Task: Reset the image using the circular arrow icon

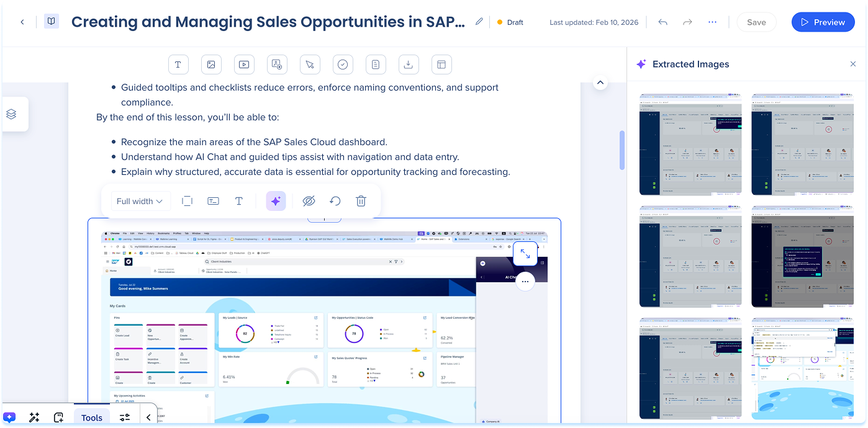Action: (x=335, y=201)
